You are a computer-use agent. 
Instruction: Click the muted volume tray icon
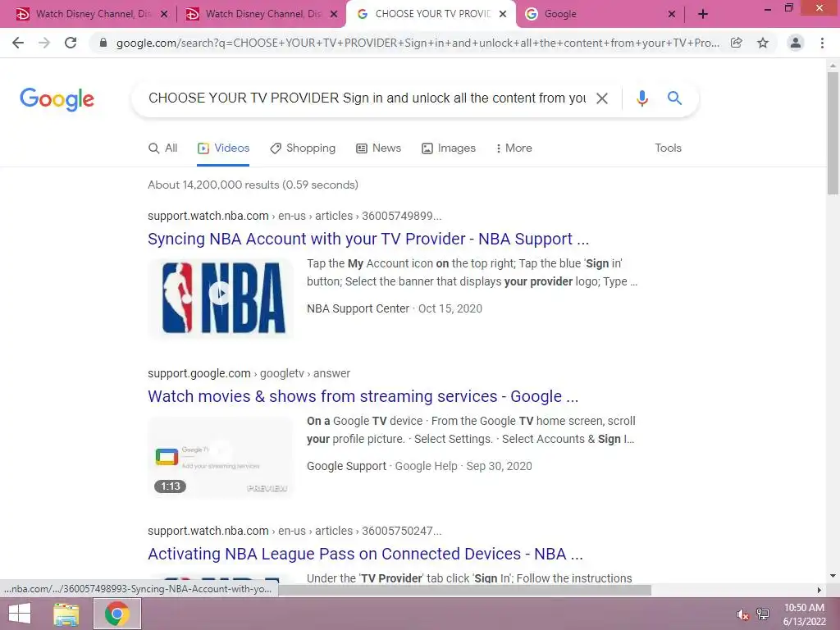(x=742, y=614)
